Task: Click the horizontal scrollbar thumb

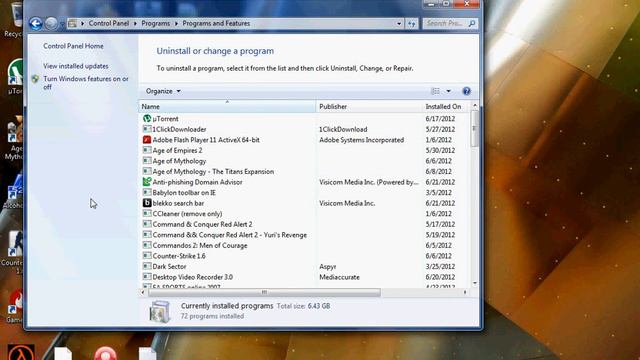Action: (x=264, y=292)
